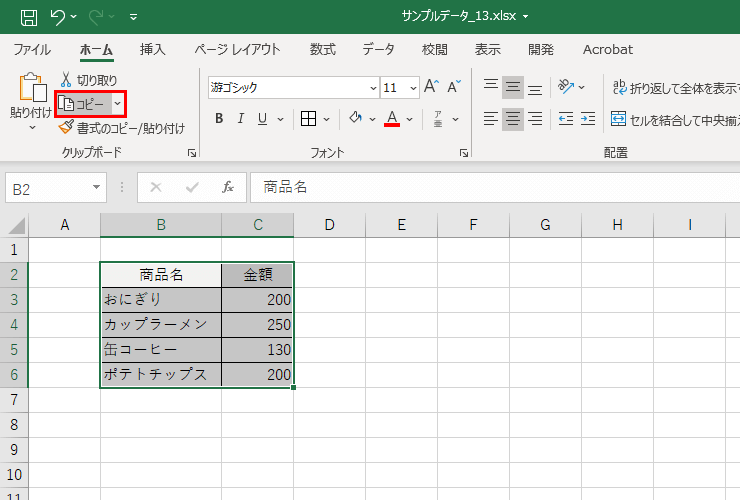Toggle 折り返して全体を表示 wrap text
This screenshot has height=500, width=740.
click(x=675, y=88)
